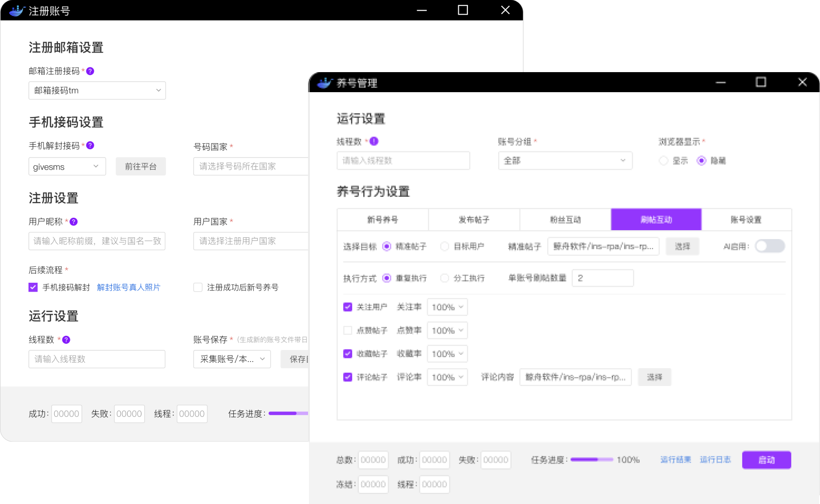Maximize the 养号管理 window
This screenshot has width=820, height=504.
pos(761,82)
